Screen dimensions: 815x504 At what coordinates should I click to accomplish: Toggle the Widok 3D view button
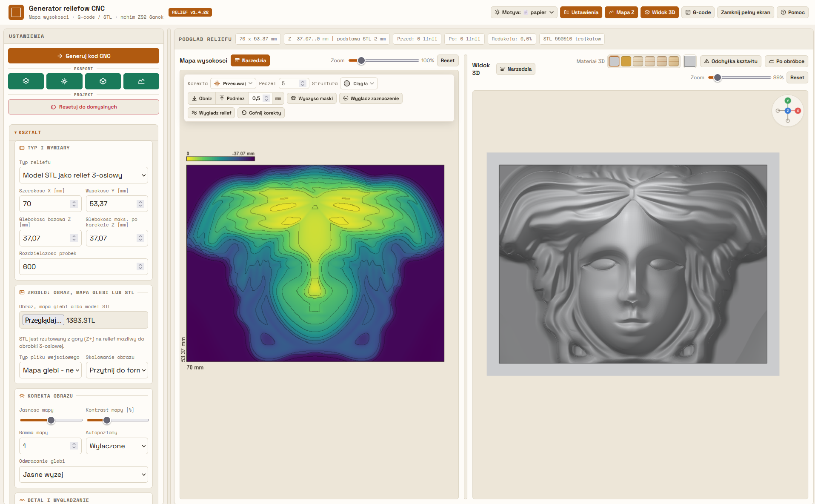tap(660, 12)
